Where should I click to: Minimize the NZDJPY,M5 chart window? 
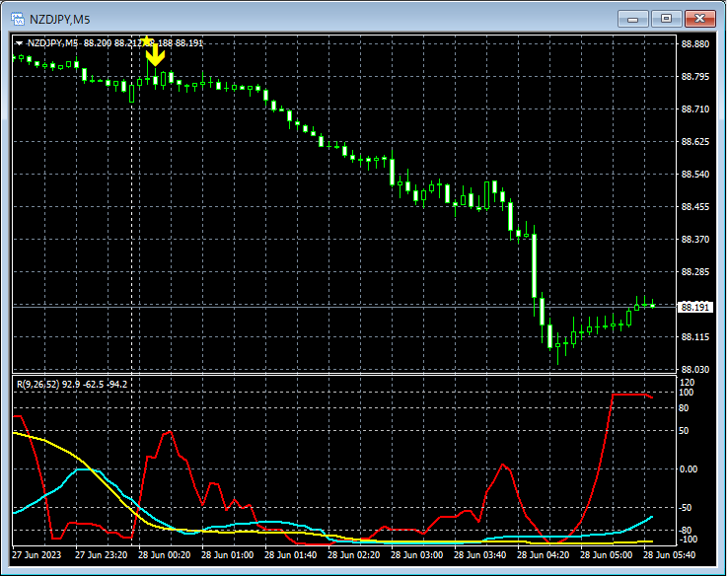pyautogui.click(x=631, y=17)
